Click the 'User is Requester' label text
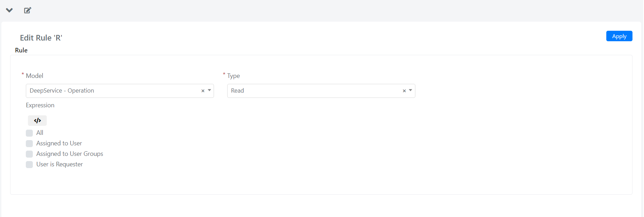Screen dimensions: 644x217 pyautogui.click(x=59, y=164)
